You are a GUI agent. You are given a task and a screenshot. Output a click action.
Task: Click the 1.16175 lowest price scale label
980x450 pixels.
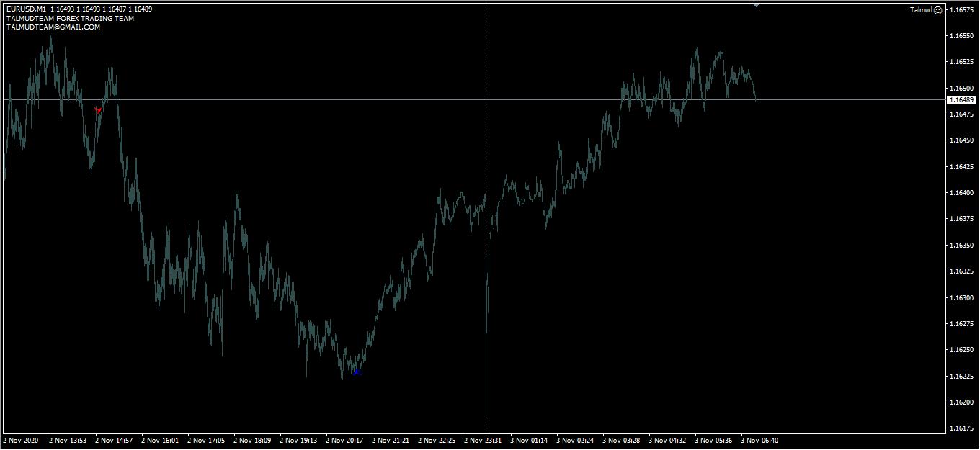pyautogui.click(x=962, y=428)
